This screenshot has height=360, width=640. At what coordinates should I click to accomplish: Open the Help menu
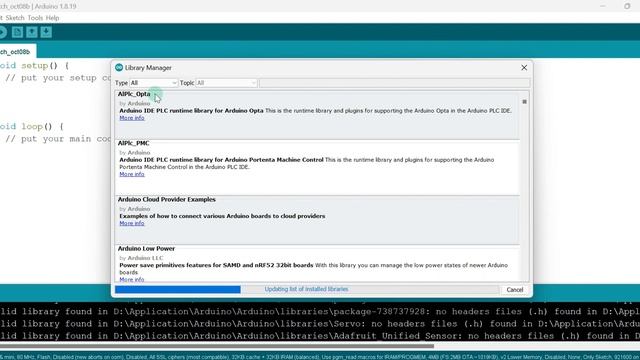52,18
